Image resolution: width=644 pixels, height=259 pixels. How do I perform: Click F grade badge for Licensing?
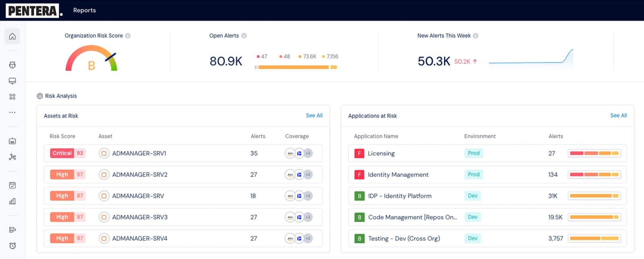point(359,153)
